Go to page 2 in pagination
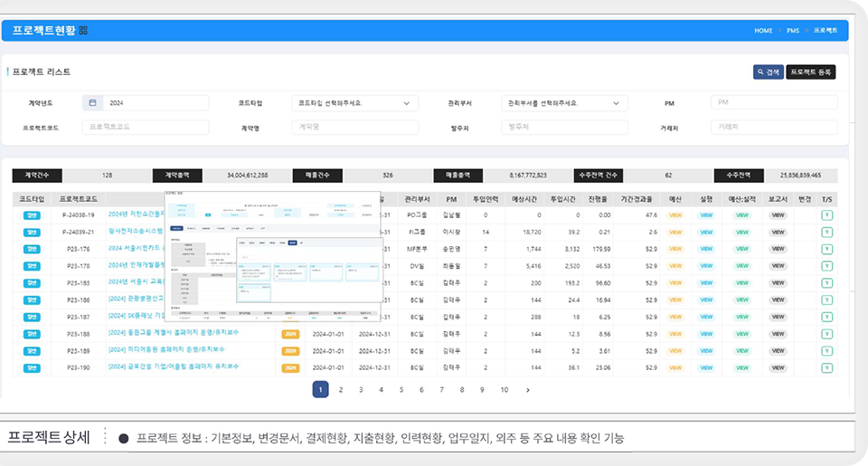Viewport: 868px width, 466px height. pyautogui.click(x=341, y=390)
